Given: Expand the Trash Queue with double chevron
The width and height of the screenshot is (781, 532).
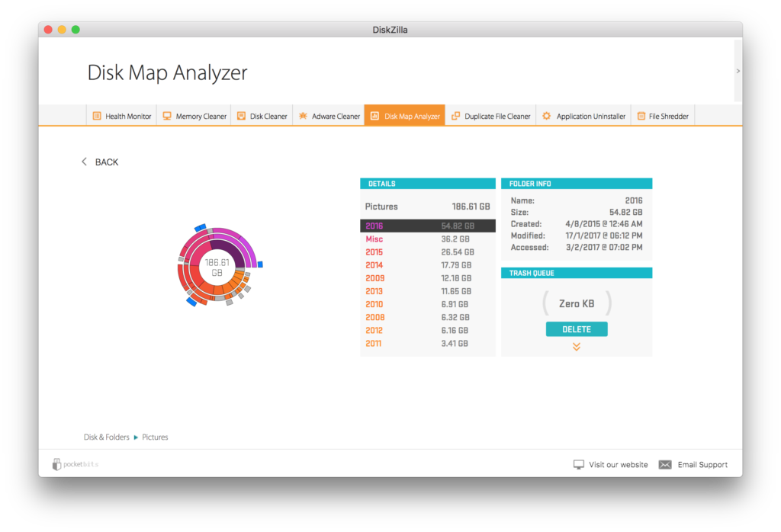Looking at the screenshot, I should pyautogui.click(x=577, y=347).
